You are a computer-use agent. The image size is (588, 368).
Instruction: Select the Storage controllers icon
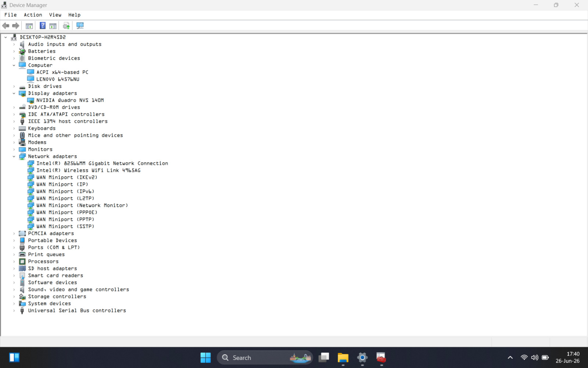coord(22,297)
